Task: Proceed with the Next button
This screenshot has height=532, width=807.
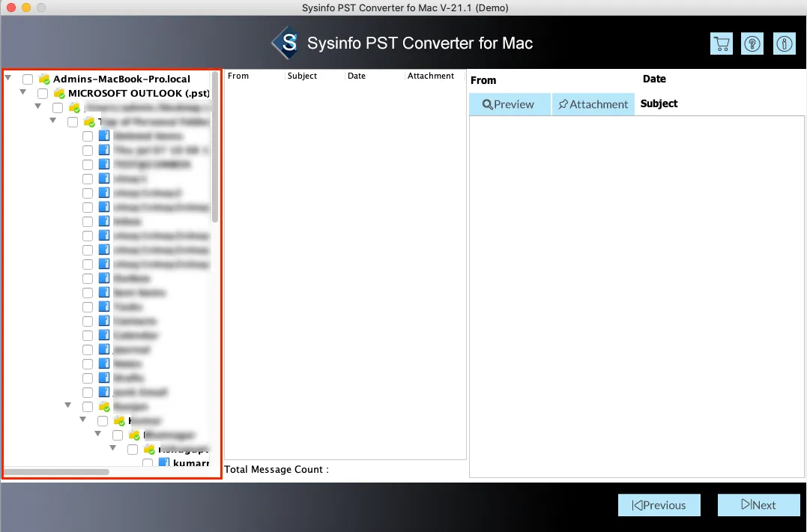Action: tap(759, 505)
